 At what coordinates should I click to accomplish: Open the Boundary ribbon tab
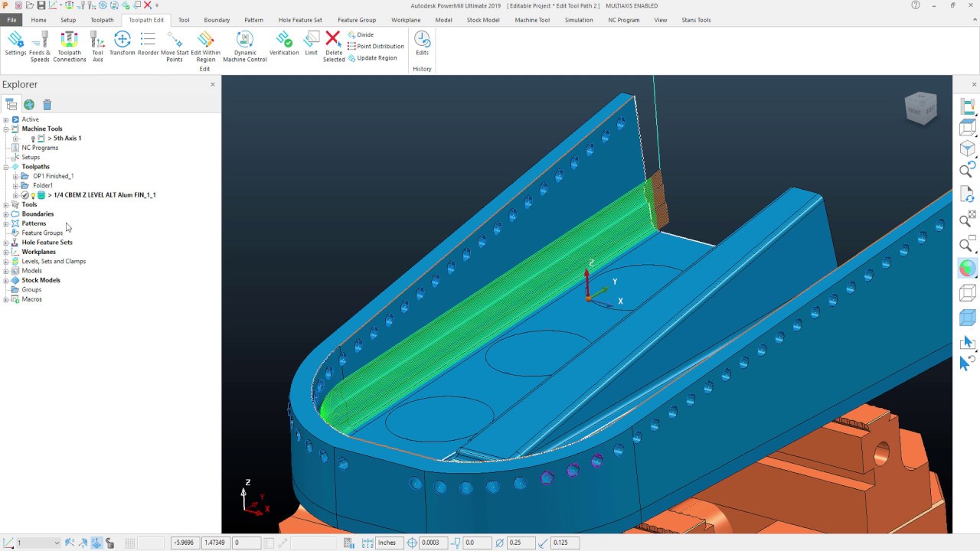217,20
